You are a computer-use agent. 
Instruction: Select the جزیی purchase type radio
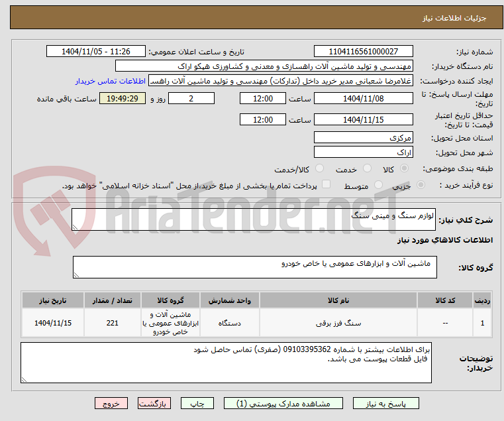click(421, 185)
